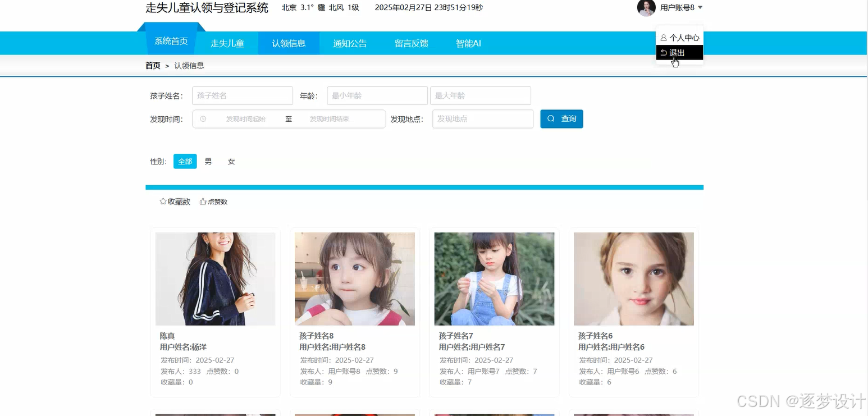Click the magnifier icon on the 查询 button
Screen dimensions: 868x416
[551, 119]
